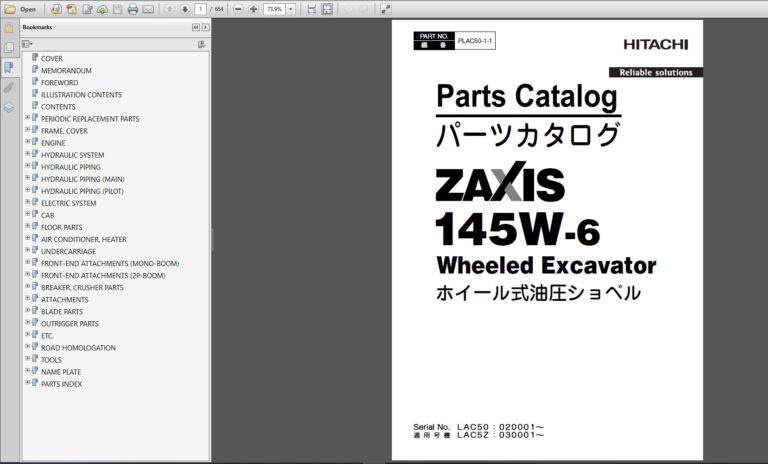Viewport: 768px width, 464px height.
Task: Select the NAME PLATE bookmark
Action: click(x=61, y=372)
